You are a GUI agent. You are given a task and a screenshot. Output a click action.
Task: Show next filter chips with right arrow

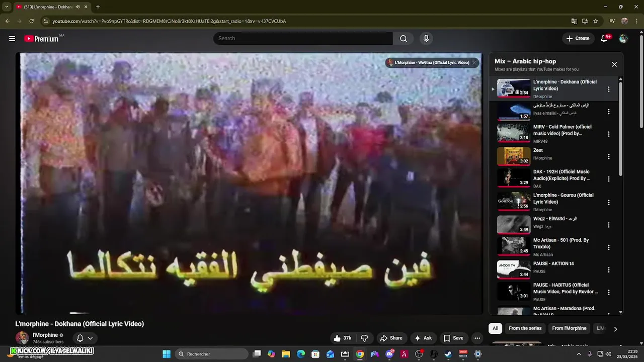(615, 329)
